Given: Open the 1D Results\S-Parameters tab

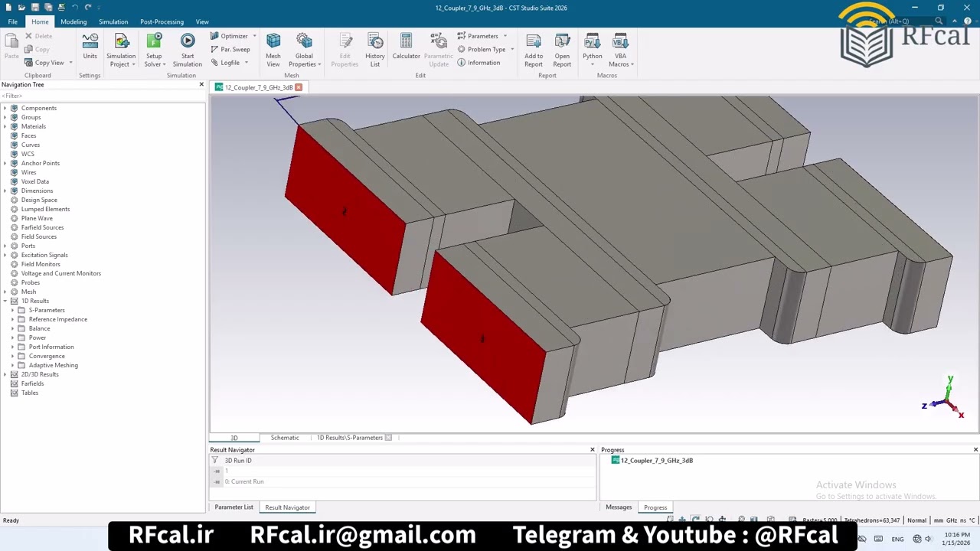Looking at the screenshot, I should [350, 438].
